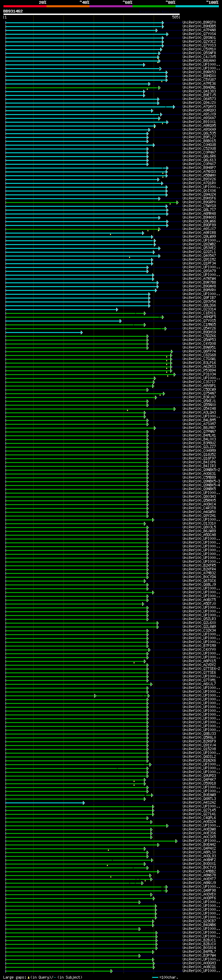Click the UniRef100_Q4RF98 label

[199, 890]
